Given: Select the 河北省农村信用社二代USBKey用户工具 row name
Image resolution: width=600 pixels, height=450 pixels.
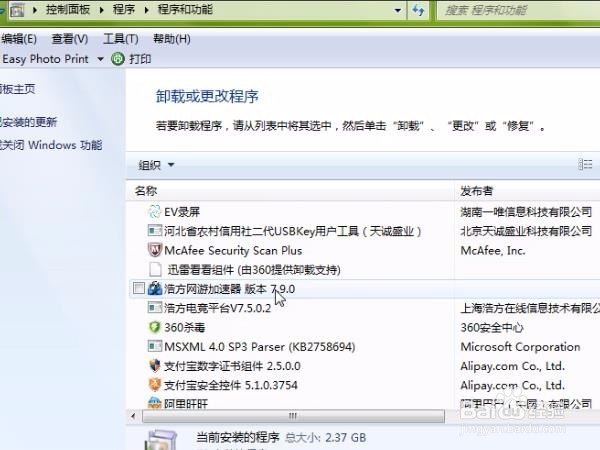Looking at the screenshot, I should tap(293, 231).
